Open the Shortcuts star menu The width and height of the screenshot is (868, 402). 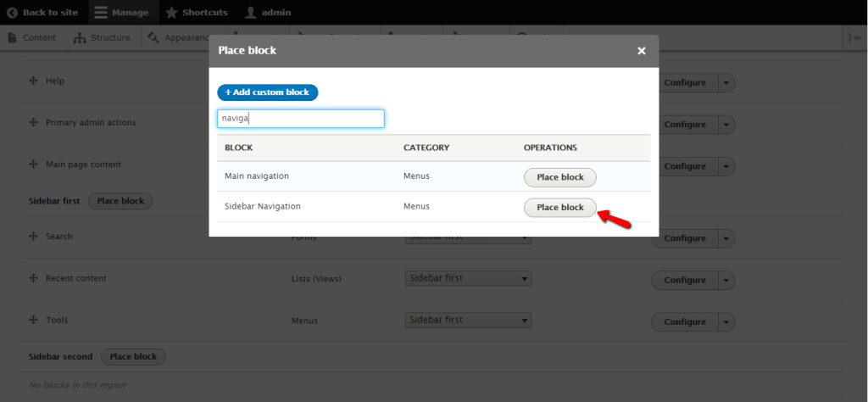pos(197,12)
